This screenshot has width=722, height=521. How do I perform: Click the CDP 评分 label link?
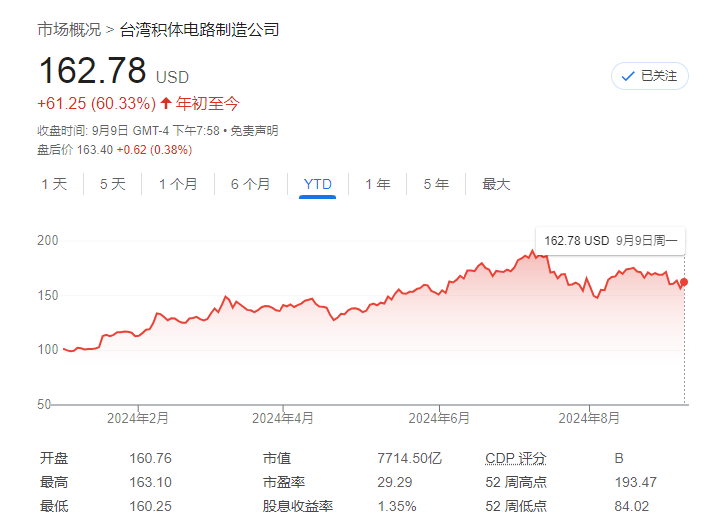(516, 458)
